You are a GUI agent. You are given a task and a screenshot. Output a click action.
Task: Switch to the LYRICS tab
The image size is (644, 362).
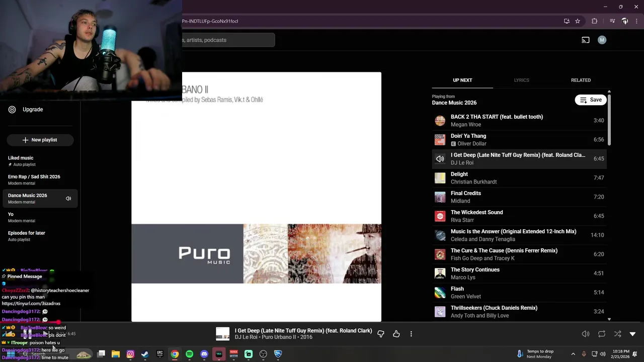(x=521, y=80)
